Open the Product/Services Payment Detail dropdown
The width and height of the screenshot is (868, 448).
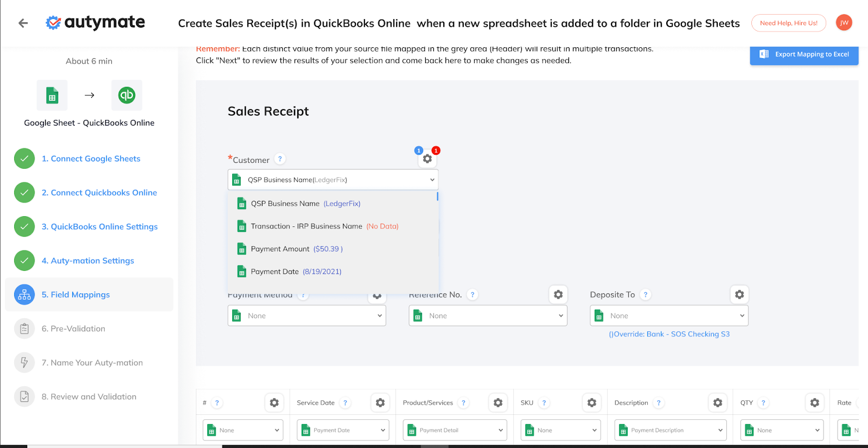point(455,430)
